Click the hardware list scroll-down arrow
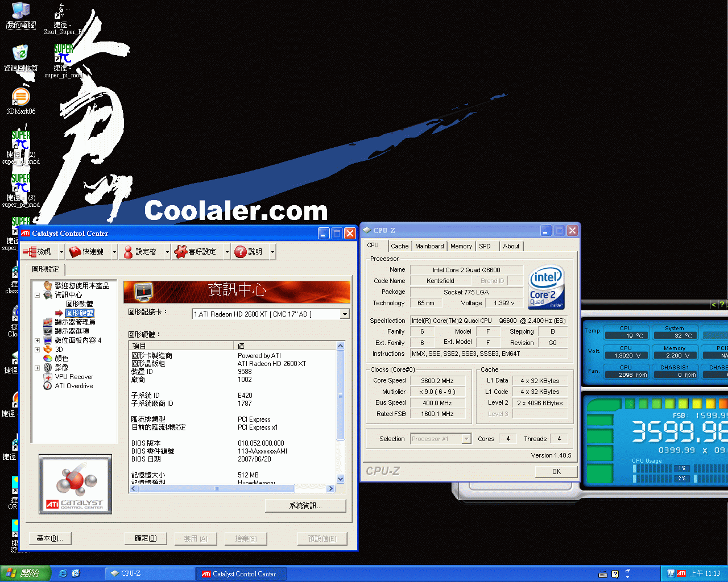Viewport: 728px width, 582px height. [x=341, y=479]
